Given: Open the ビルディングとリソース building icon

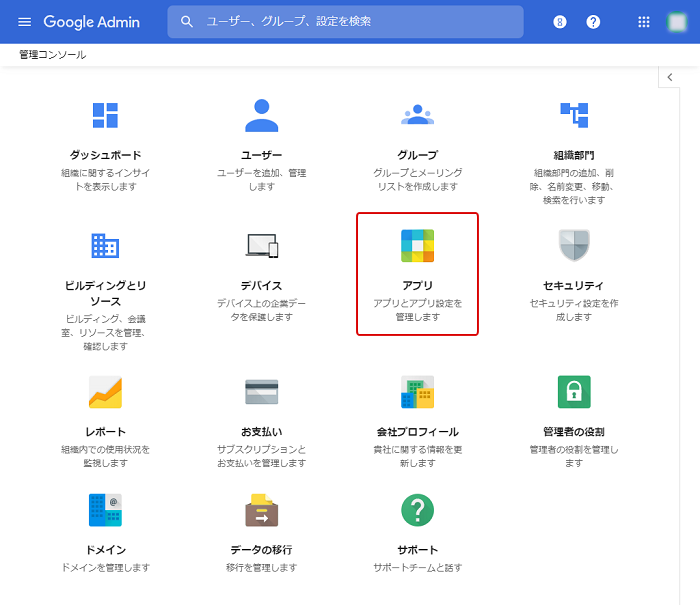Looking at the screenshot, I should coord(105,246).
